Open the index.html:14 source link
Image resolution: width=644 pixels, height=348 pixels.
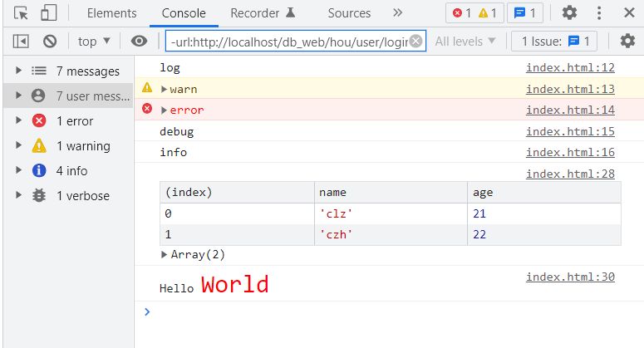click(x=570, y=110)
